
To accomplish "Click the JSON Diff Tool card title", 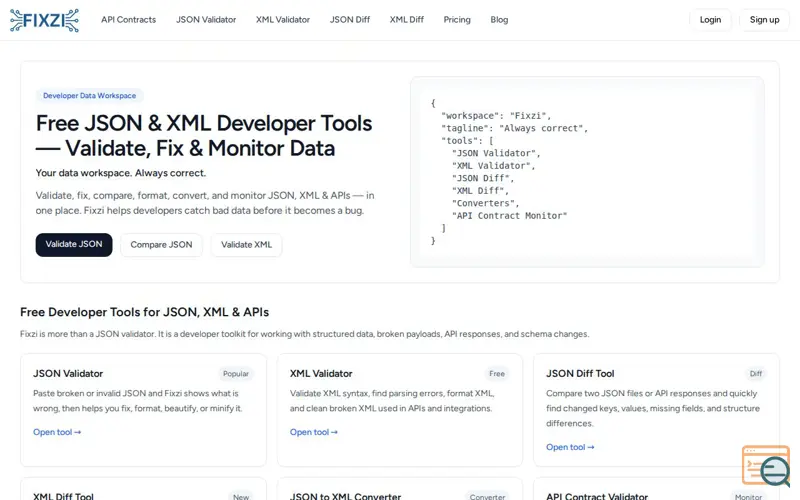I will pos(580,373).
